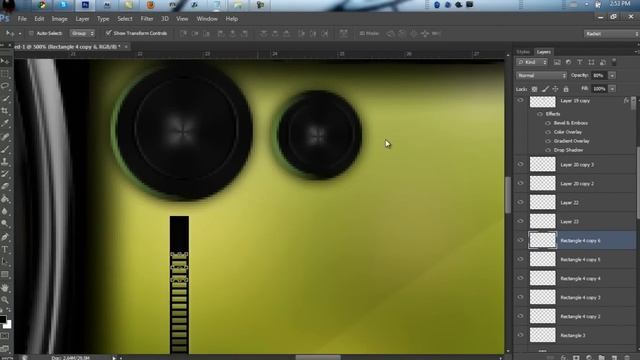Select the Blur tool

coord(5,211)
